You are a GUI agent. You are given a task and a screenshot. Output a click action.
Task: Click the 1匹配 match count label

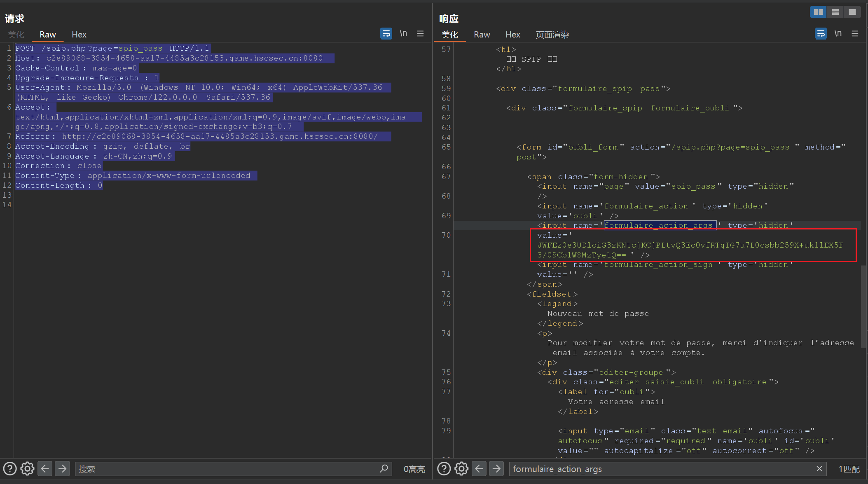click(x=849, y=469)
